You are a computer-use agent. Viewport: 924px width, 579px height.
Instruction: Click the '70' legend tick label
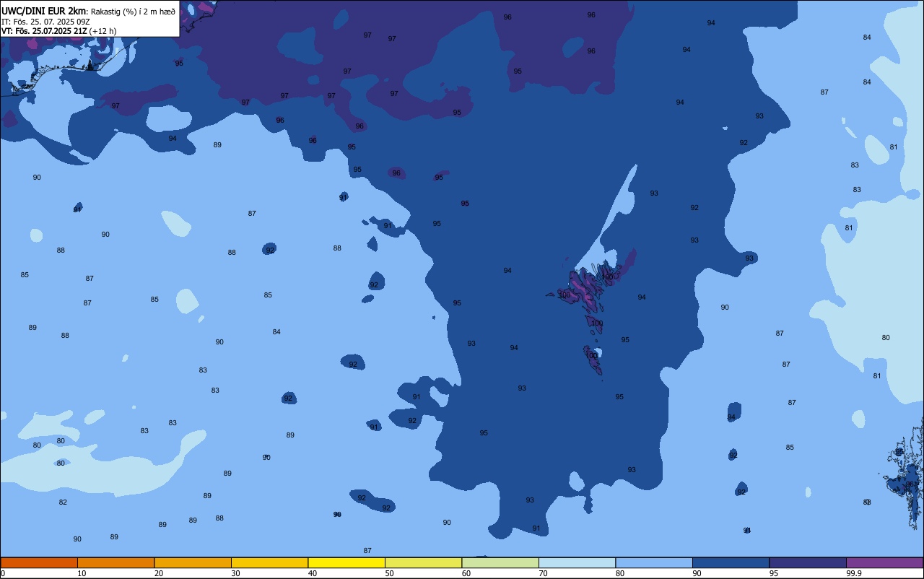tap(544, 573)
